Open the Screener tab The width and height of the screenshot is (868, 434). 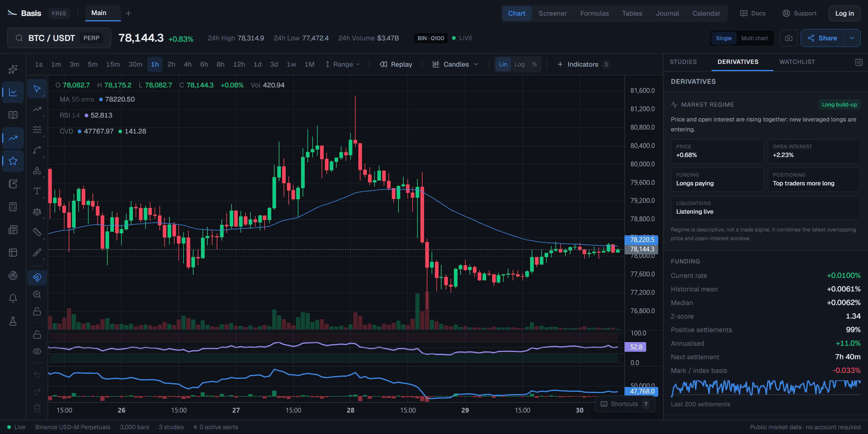tap(553, 14)
